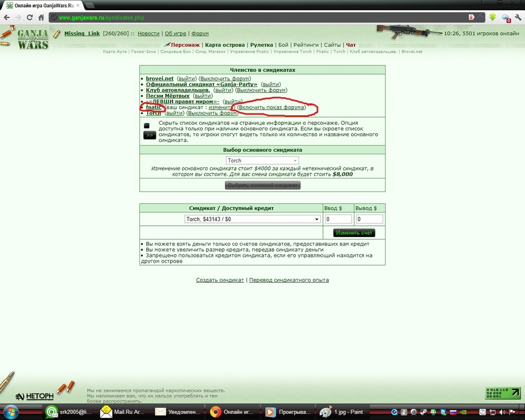The image size is (525, 420).
Task: Click Перевод синдикатного опыта link
Action: coord(289,280)
